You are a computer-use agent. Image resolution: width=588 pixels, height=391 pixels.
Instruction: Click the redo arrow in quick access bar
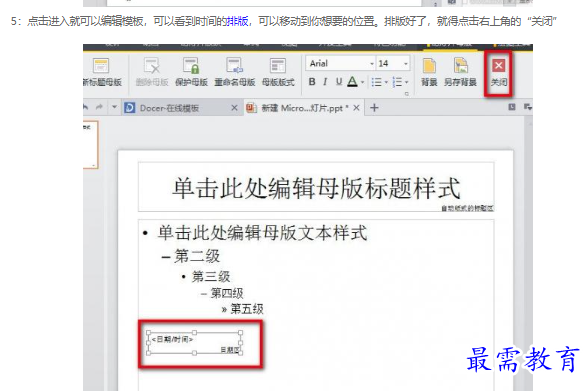click(x=99, y=108)
